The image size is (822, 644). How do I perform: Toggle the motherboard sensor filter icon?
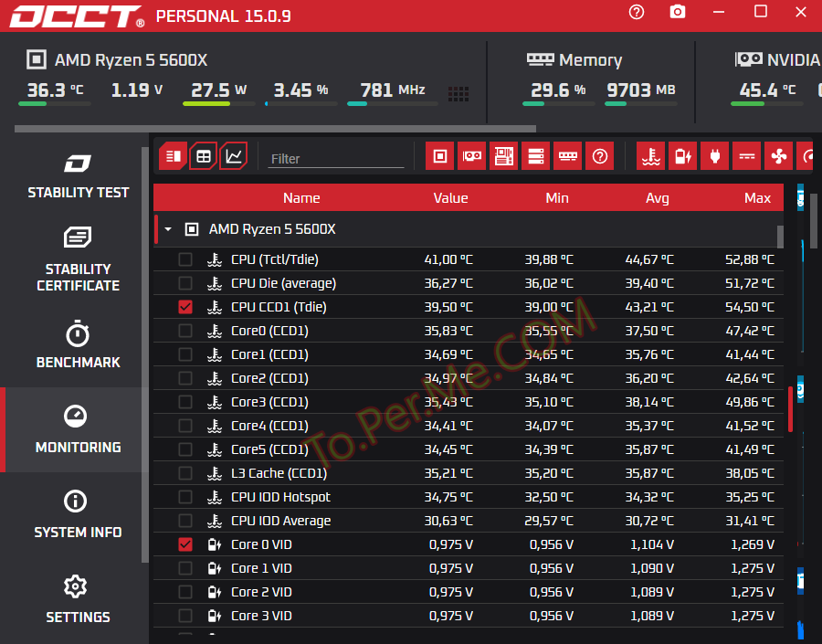click(503, 156)
